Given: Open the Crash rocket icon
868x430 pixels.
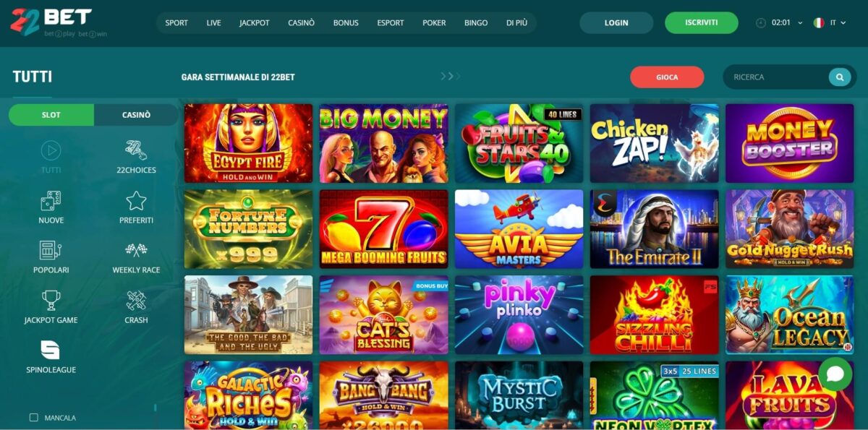Looking at the screenshot, I should click(136, 300).
